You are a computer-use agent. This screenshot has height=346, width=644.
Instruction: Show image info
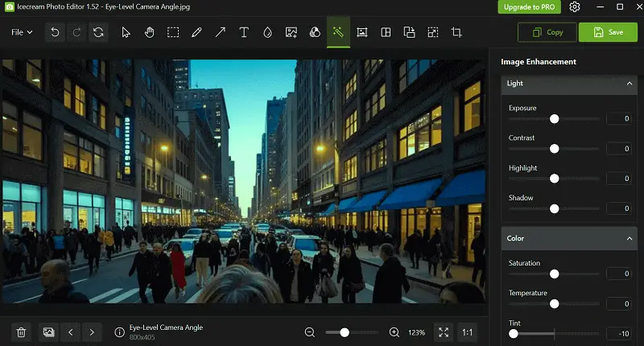119,332
